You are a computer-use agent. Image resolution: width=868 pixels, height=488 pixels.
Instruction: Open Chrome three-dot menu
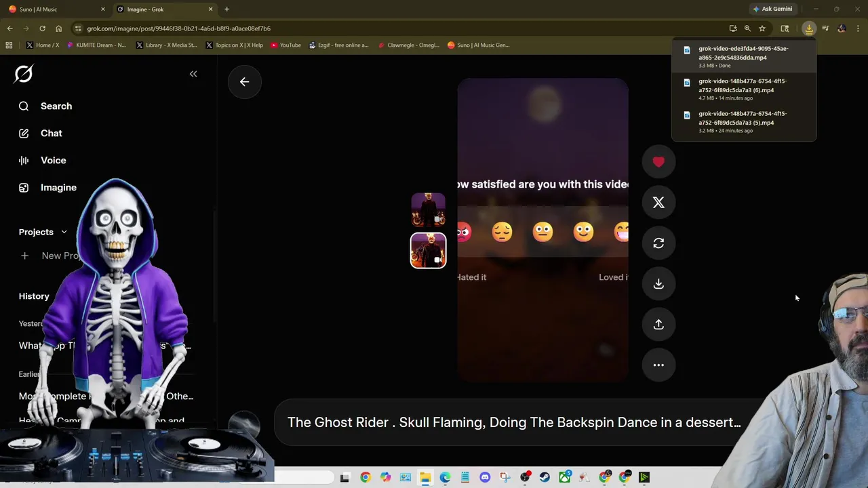pos(858,28)
